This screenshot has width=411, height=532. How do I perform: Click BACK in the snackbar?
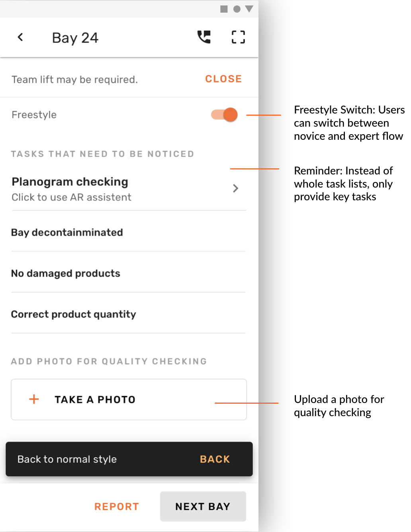point(215,459)
